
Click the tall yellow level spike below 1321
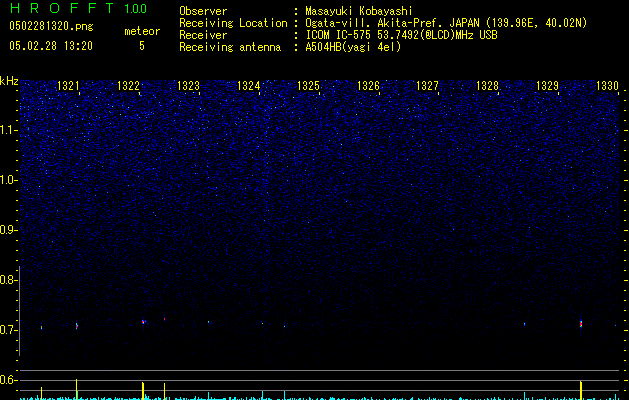click(77, 389)
